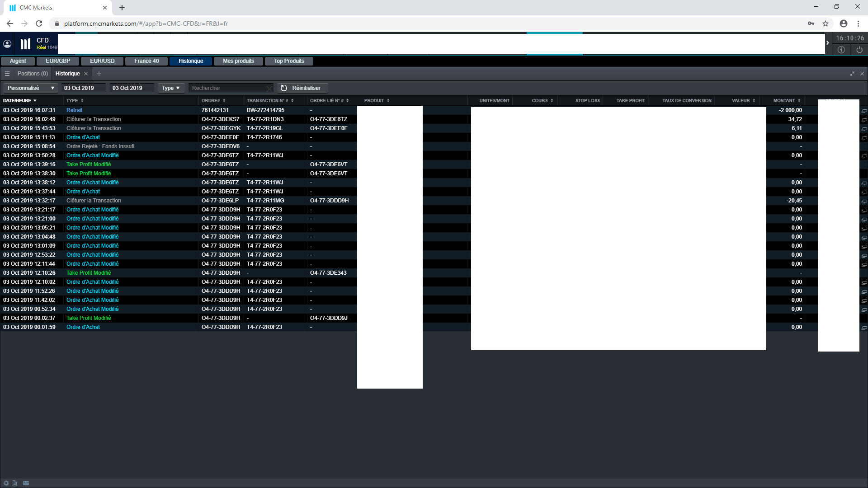This screenshot has height=488, width=868.
Task: Click the Réinitialiser button
Action: click(302, 88)
